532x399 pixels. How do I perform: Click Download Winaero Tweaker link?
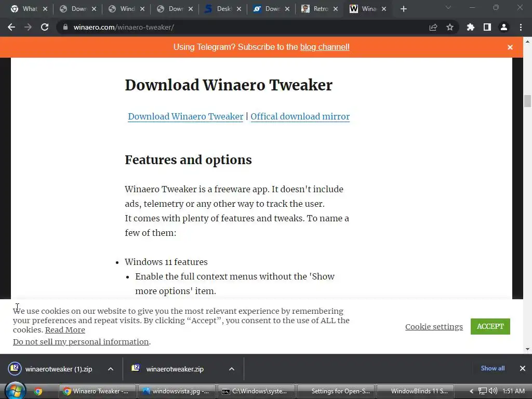point(185,116)
